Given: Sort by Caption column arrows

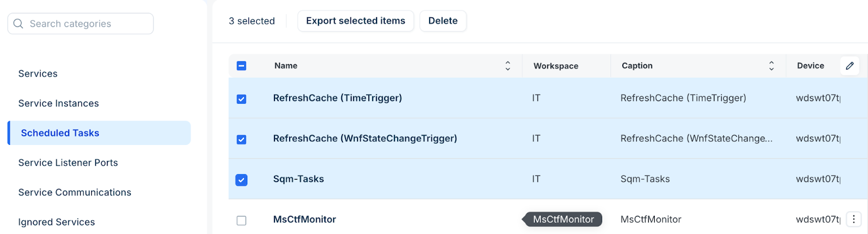Looking at the screenshot, I should (771, 66).
